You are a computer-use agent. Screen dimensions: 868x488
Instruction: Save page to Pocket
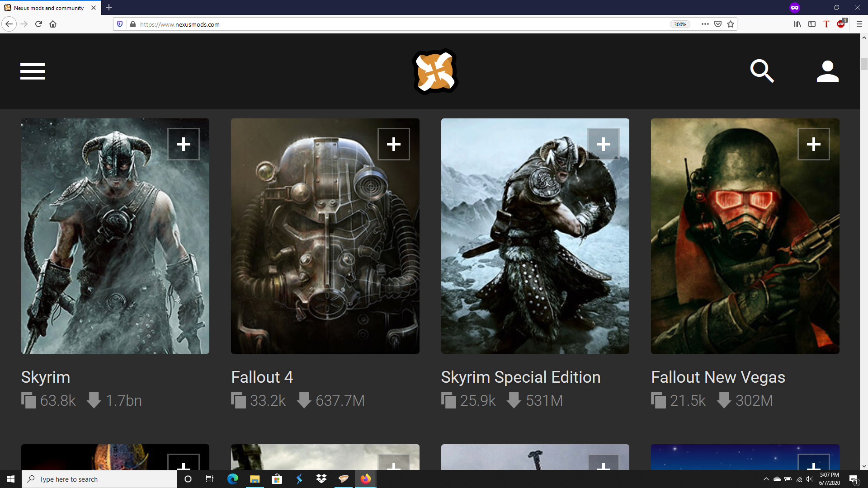[718, 24]
